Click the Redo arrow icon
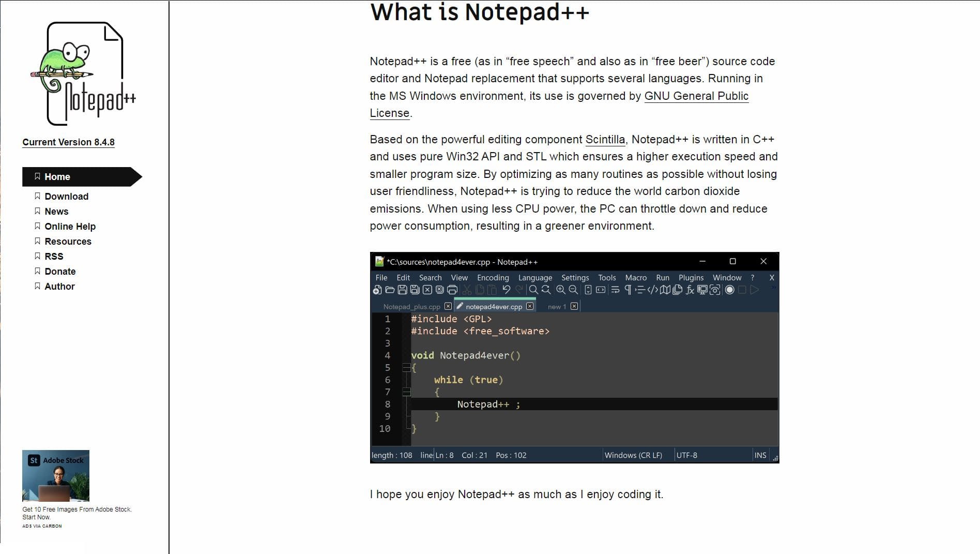This screenshot has width=980, height=554. coord(519,290)
